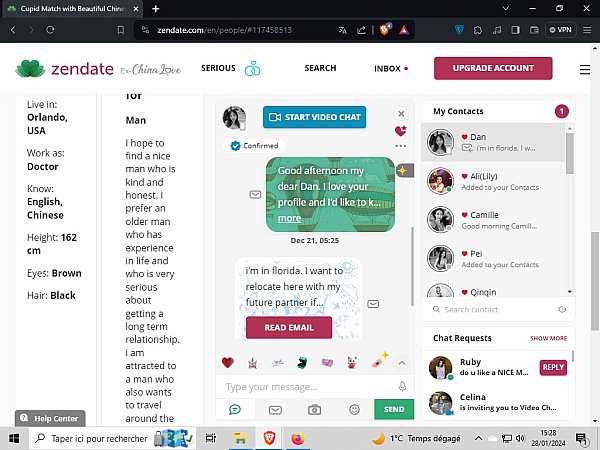The image size is (600, 450).
Task: Open Celina's video chat invitation
Action: point(497,403)
